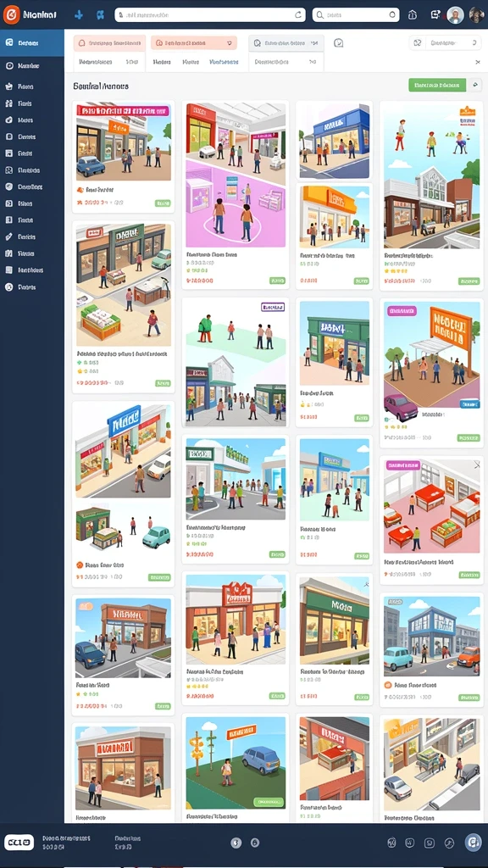Click the search field in the top bar

click(355, 15)
